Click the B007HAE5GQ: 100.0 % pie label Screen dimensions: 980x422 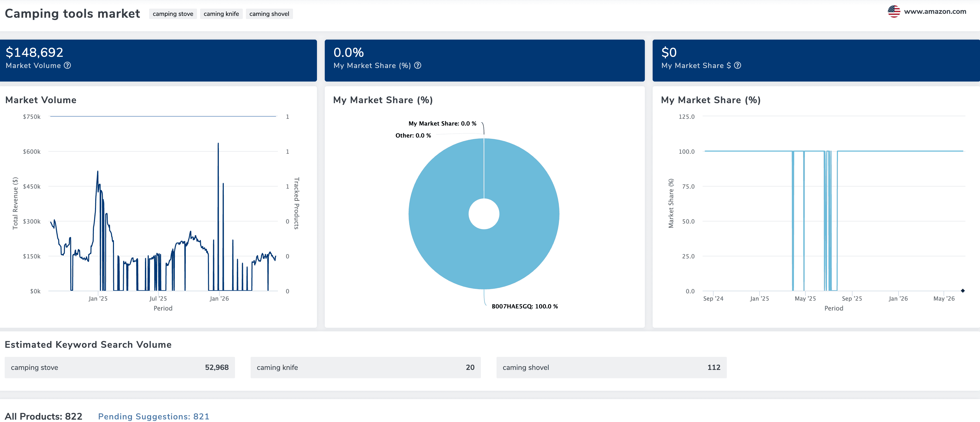point(525,306)
